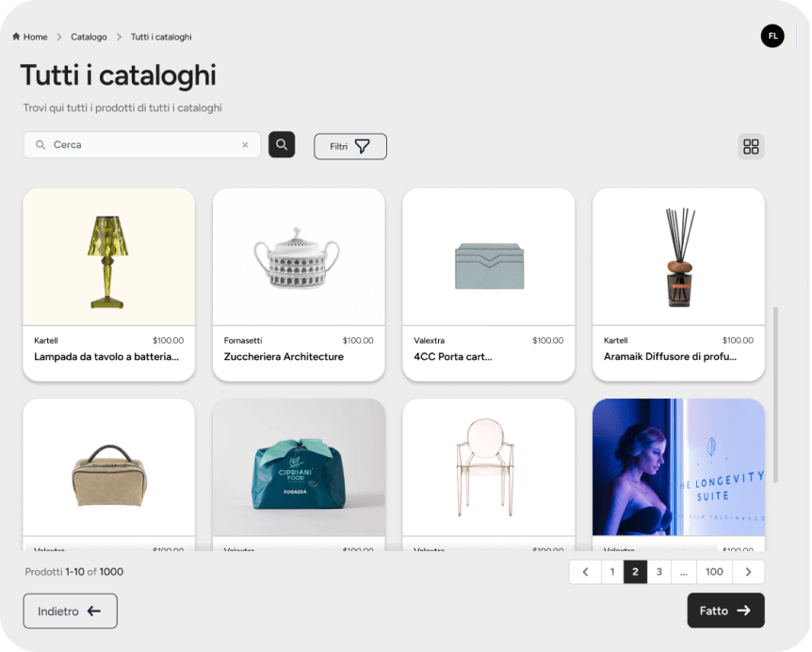The height and width of the screenshot is (652, 812).
Task: Click the Tutti i cataloghi breadcrumb
Action: [x=161, y=37]
